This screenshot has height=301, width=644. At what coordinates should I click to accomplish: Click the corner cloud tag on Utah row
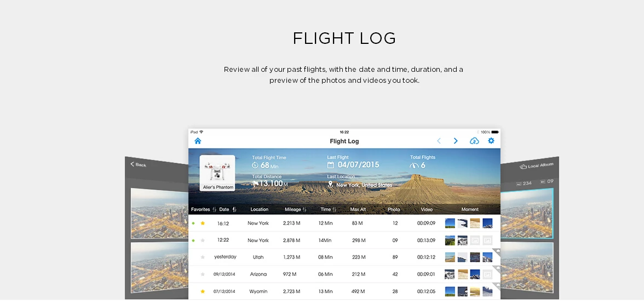tap(497, 252)
